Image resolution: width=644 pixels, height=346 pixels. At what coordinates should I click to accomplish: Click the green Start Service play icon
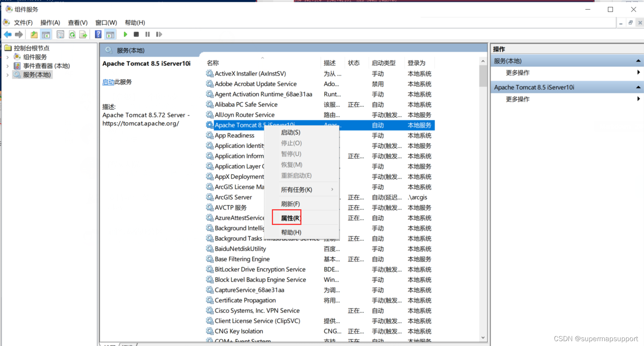125,34
